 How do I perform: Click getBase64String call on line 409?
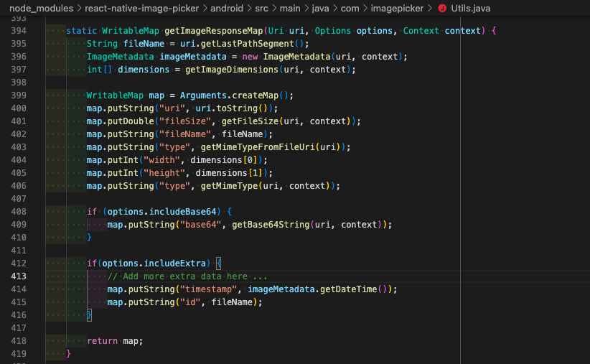pyautogui.click(x=271, y=224)
